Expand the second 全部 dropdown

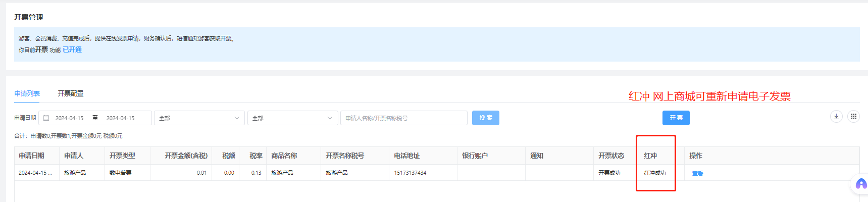pyautogui.click(x=292, y=118)
